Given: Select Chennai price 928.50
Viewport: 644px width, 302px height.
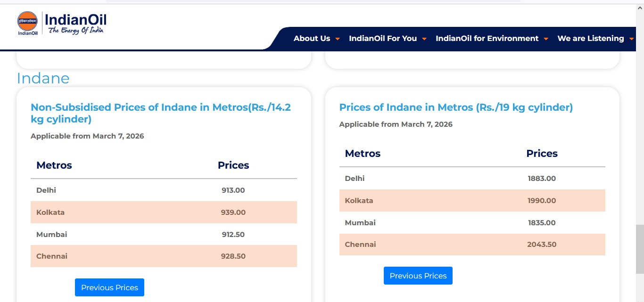Looking at the screenshot, I should [233, 256].
